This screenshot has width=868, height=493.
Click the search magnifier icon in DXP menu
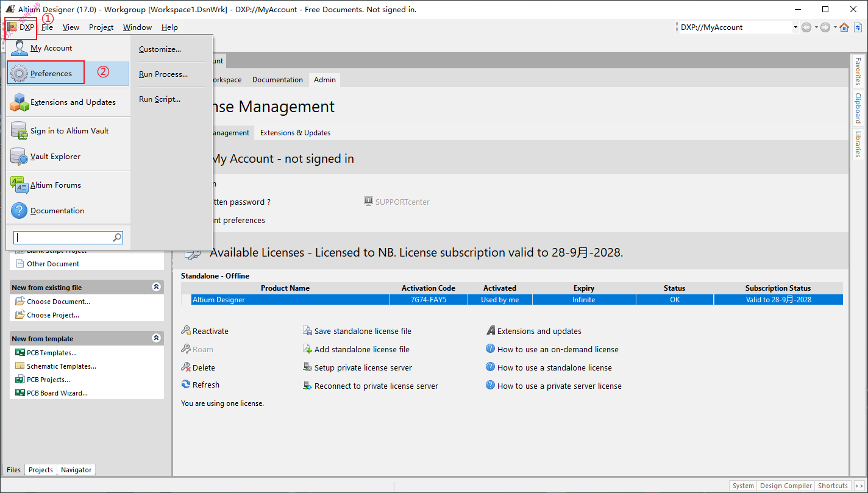[x=117, y=238]
